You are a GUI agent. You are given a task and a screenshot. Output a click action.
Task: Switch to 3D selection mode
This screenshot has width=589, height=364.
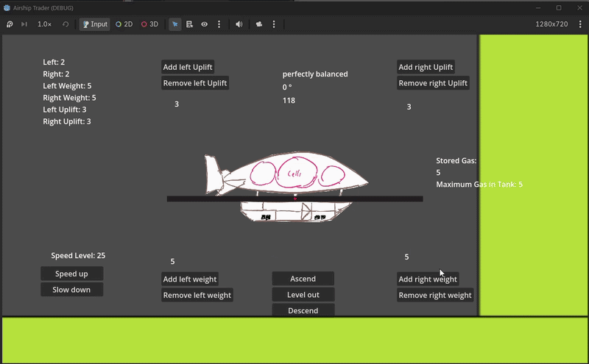click(149, 24)
